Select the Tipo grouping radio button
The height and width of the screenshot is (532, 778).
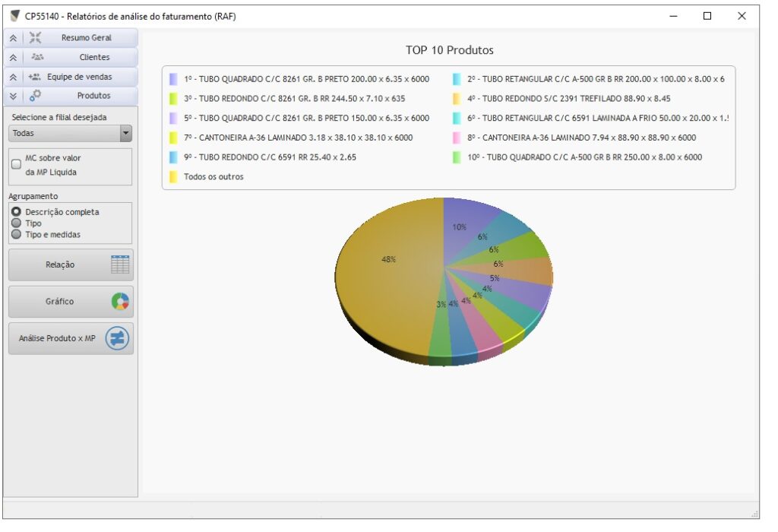pyautogui.click(x=16, y=223)
